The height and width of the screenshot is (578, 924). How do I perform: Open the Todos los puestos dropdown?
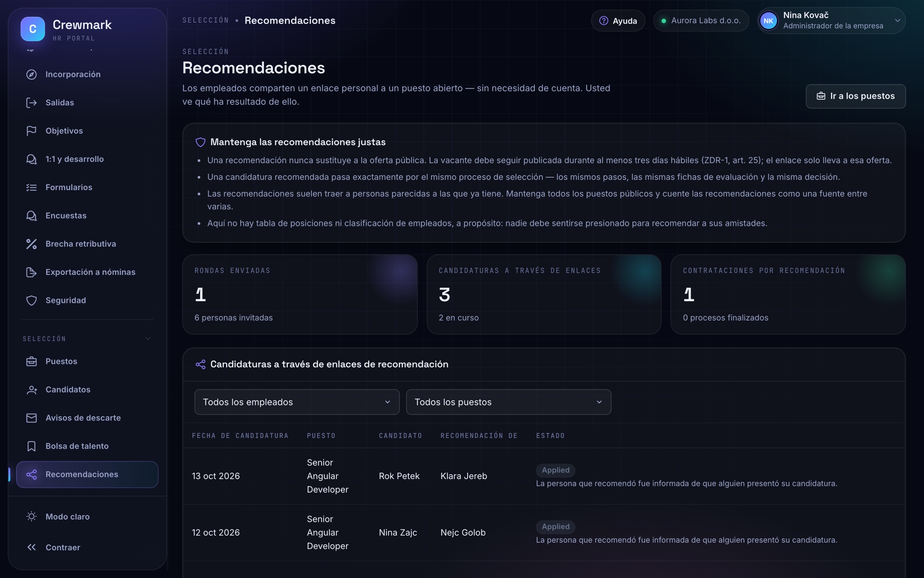(509, 402)
